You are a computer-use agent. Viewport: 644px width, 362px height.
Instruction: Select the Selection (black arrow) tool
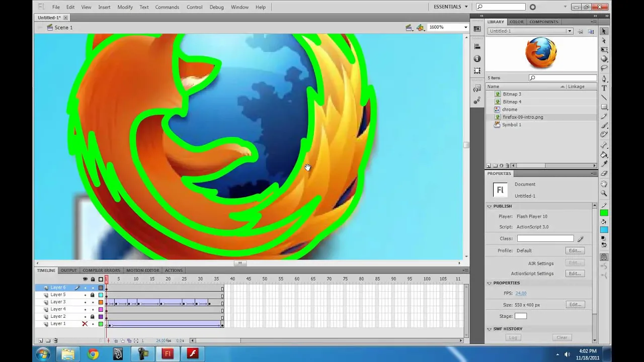(604, 31)
